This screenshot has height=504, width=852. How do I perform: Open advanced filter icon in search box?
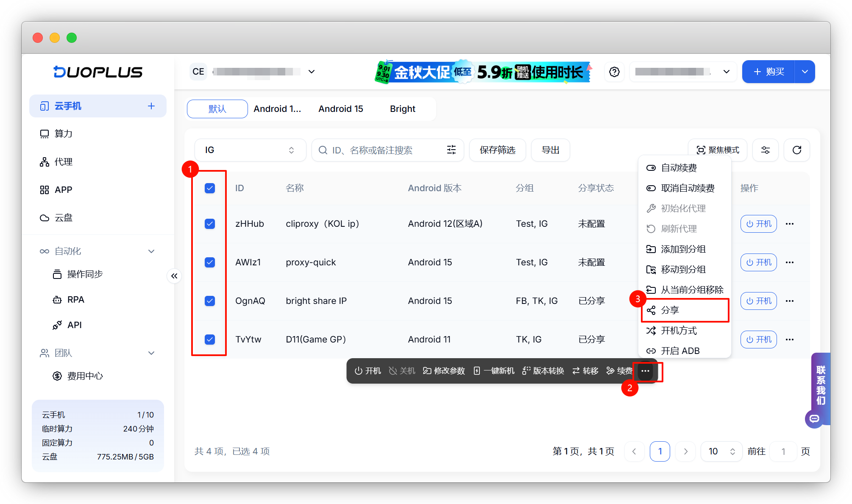point(451,150)
